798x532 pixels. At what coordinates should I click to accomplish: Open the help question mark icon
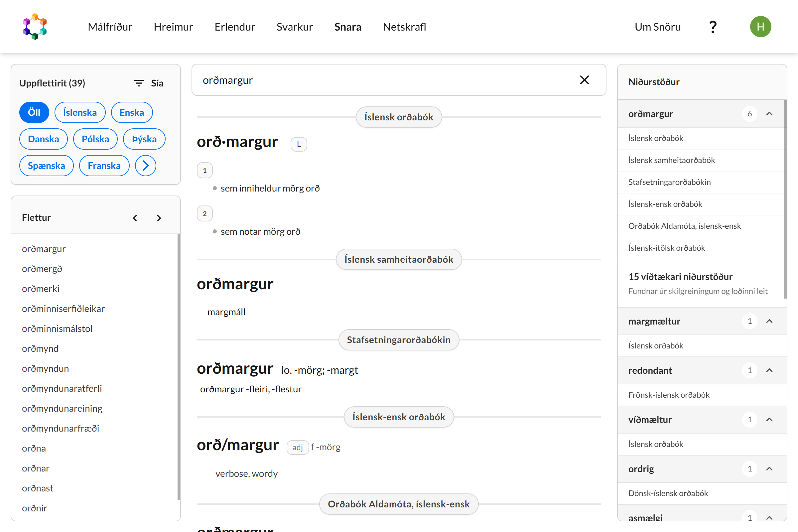[713, 27]
